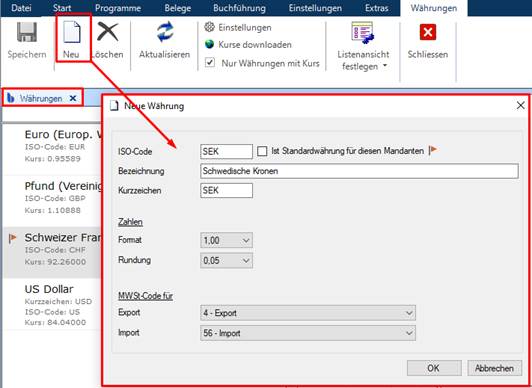Open the Buchführung ribbon tab
Image resolution: width=532 pixels, height=388 pixels.
[239, 8]
